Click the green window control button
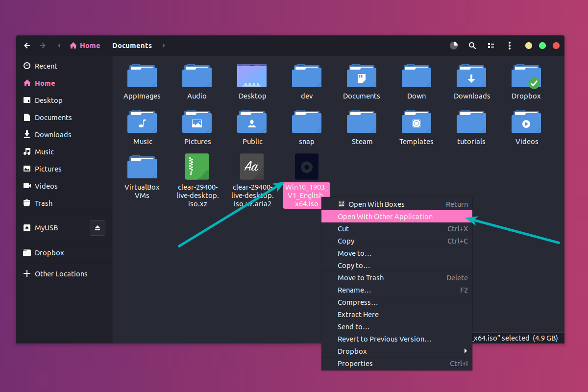Image resolution: width=588 pixels, height=392 pixels. click(x=542, y=46)
